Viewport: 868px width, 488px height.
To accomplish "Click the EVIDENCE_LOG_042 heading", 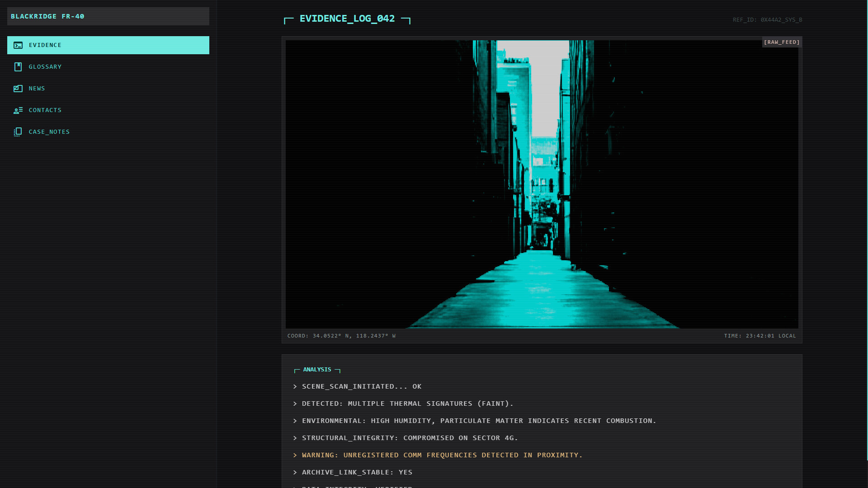I will tap(347, 19).
